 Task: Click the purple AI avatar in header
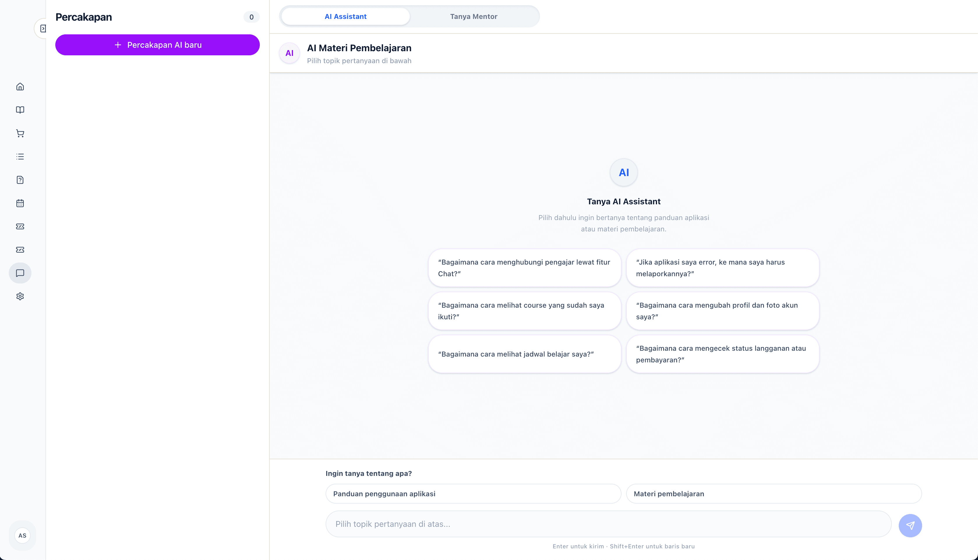pos(289,53)
